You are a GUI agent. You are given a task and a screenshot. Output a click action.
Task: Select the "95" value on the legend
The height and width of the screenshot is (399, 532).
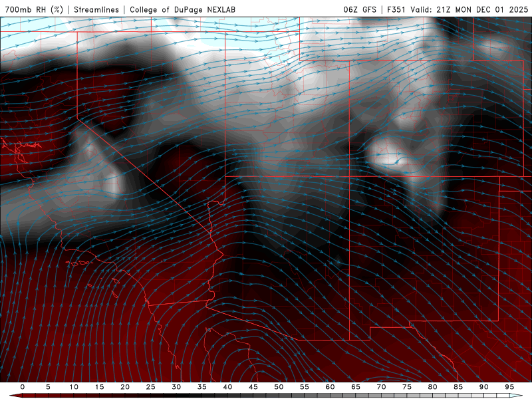point(509,387)
